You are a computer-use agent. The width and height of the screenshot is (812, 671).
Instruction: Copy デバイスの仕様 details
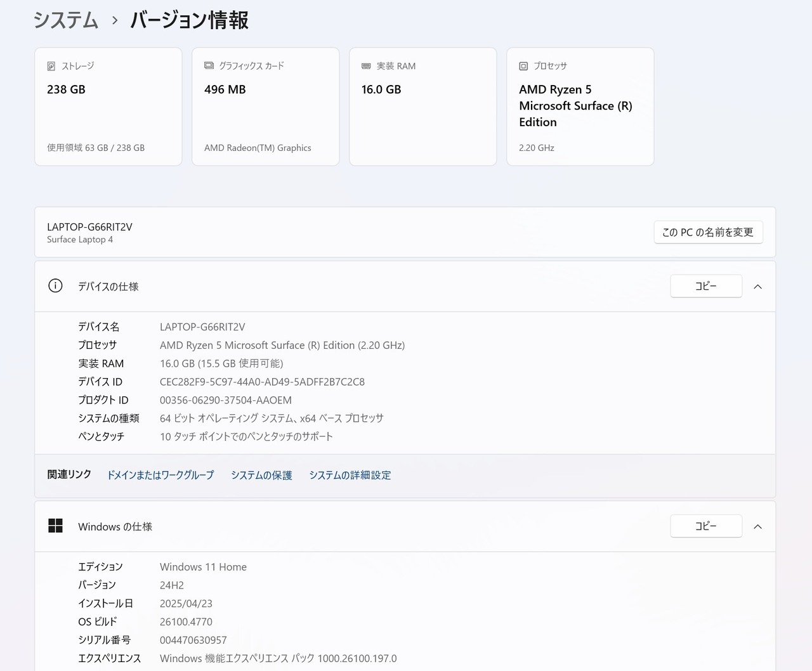point(706,286)
